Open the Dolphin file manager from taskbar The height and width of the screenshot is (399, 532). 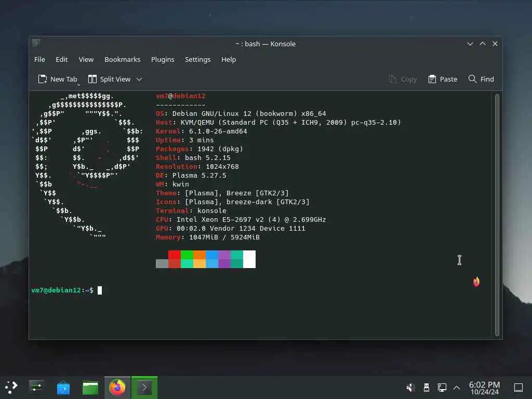coord(90,387)
